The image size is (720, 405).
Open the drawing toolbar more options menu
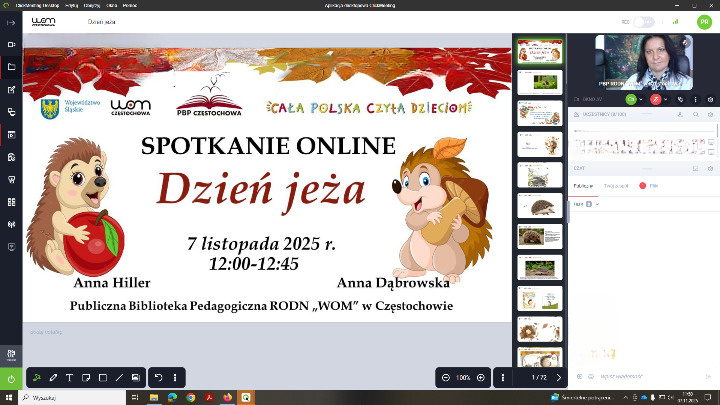coord(175,378)
